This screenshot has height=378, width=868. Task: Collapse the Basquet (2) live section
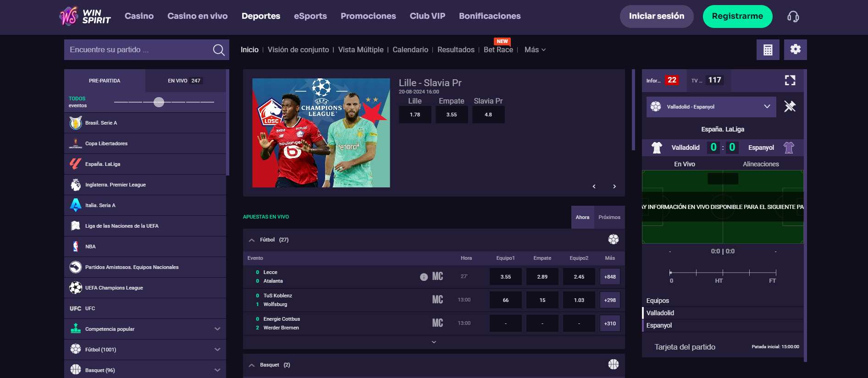click(x=251, y=365)
